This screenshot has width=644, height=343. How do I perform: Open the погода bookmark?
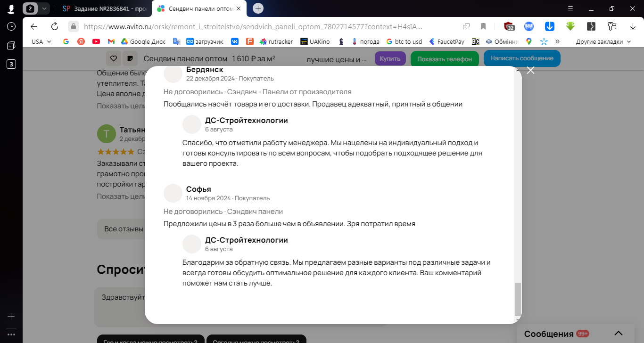tap(365, 41)
